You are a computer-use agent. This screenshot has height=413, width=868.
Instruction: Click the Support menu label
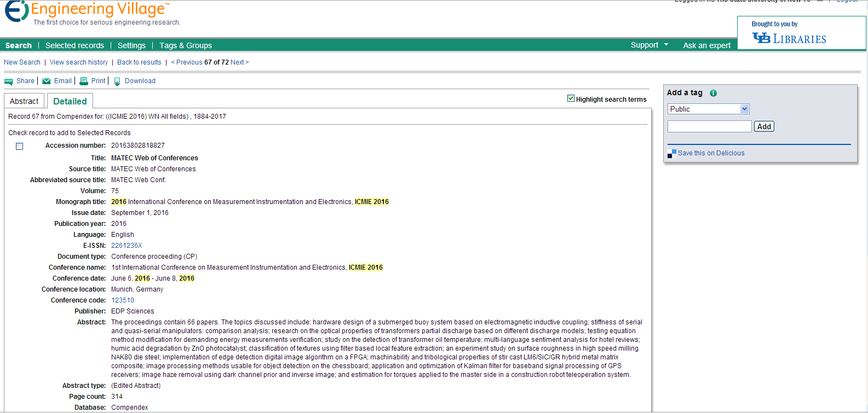click(x=645, y=45)
